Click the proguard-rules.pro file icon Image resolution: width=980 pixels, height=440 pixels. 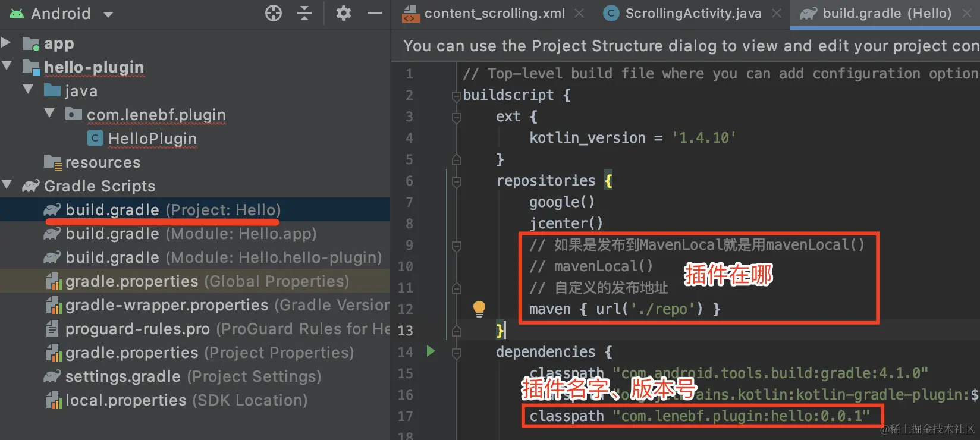pyautogui.click(x=52, y=329)
